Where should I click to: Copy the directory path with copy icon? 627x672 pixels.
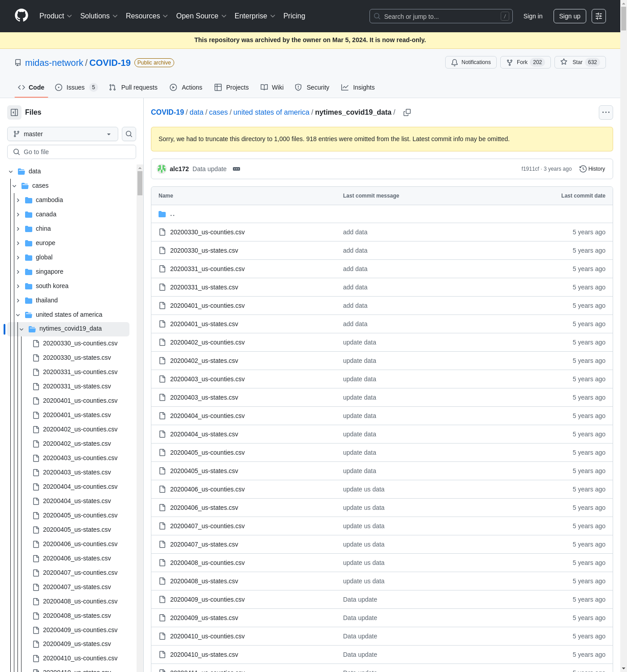[x=407, y=112]
